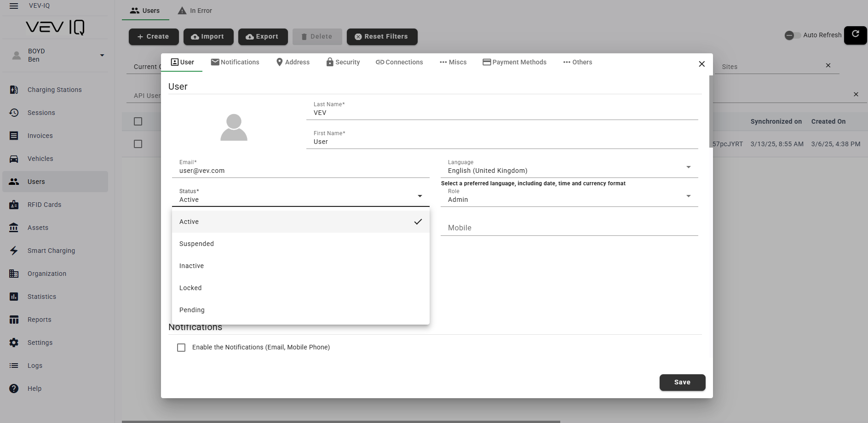
Task: Open the Role dropdown
Action: (688, 196)
